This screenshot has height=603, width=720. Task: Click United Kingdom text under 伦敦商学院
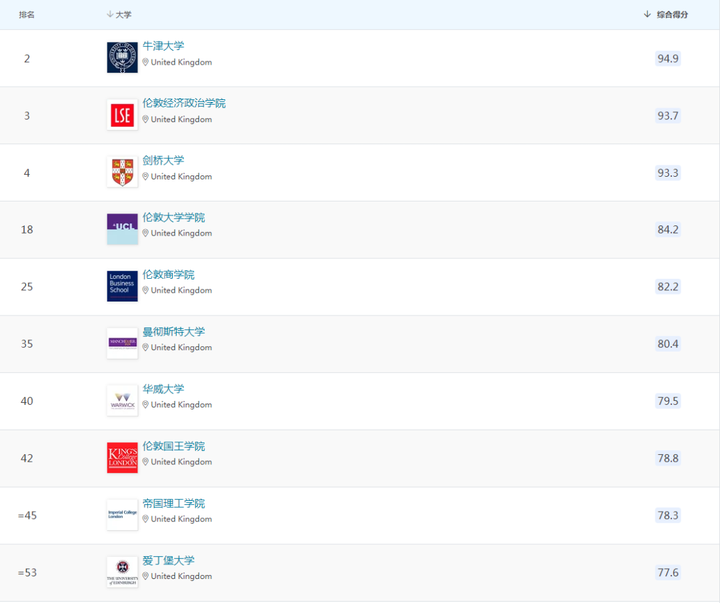click(181, 290)
